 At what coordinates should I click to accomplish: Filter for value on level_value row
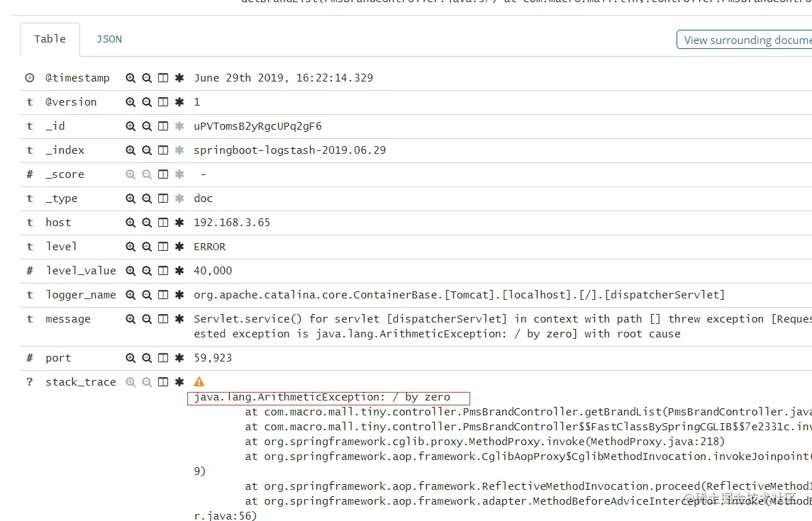pos(130,271)
